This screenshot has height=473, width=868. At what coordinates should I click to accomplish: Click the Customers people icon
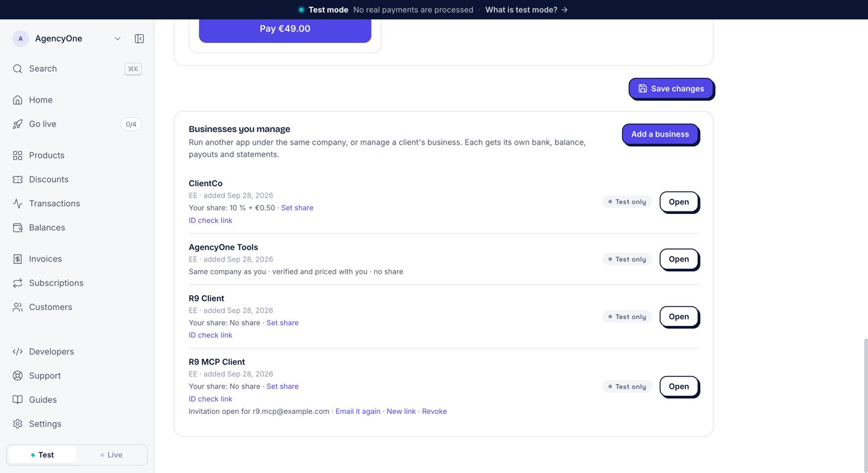(17, 307)
